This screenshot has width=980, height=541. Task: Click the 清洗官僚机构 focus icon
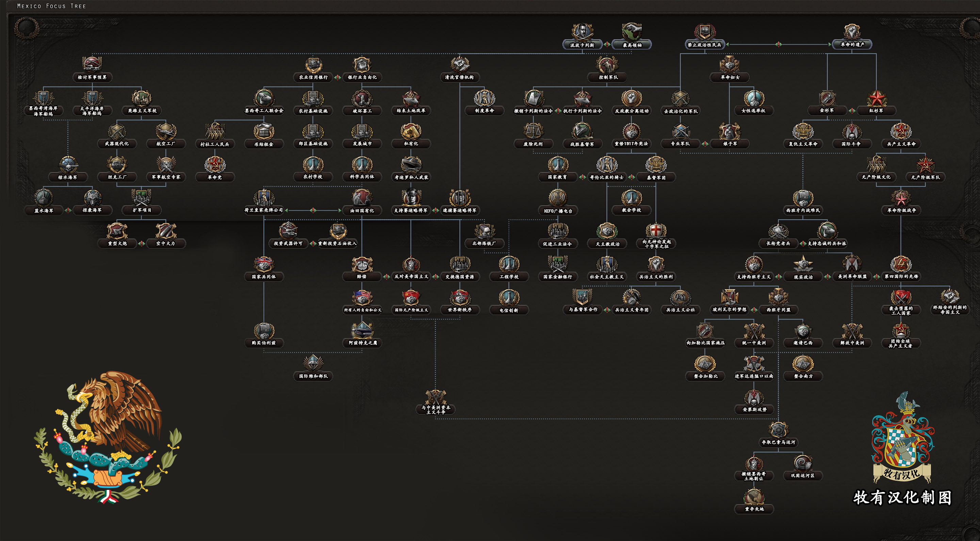tap(460, 64)
